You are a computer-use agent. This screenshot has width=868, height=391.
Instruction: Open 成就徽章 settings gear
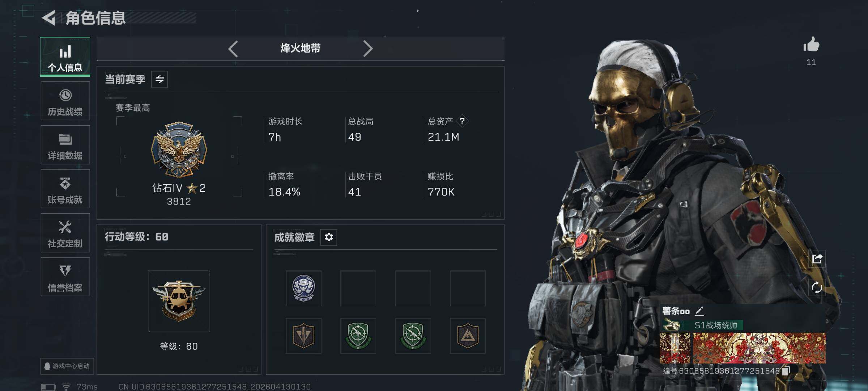(329, 237)
